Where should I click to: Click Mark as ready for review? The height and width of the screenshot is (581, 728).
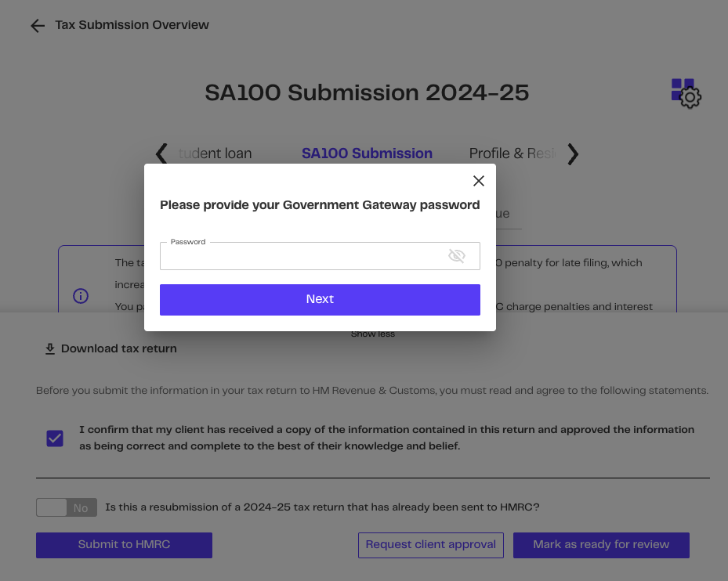click(601, 545)
